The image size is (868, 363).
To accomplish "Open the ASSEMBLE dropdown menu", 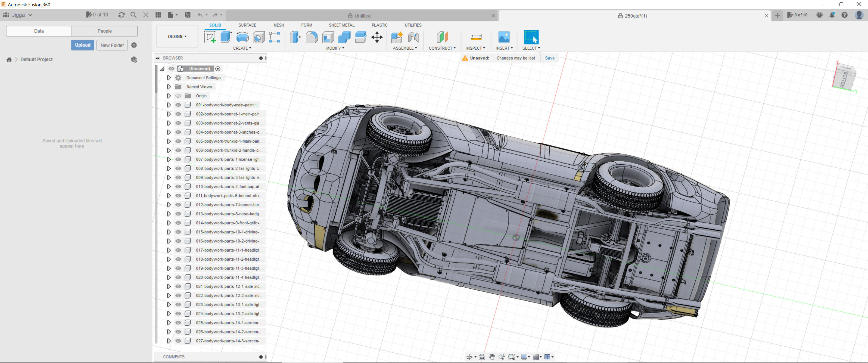I will [x=405, y=48].
